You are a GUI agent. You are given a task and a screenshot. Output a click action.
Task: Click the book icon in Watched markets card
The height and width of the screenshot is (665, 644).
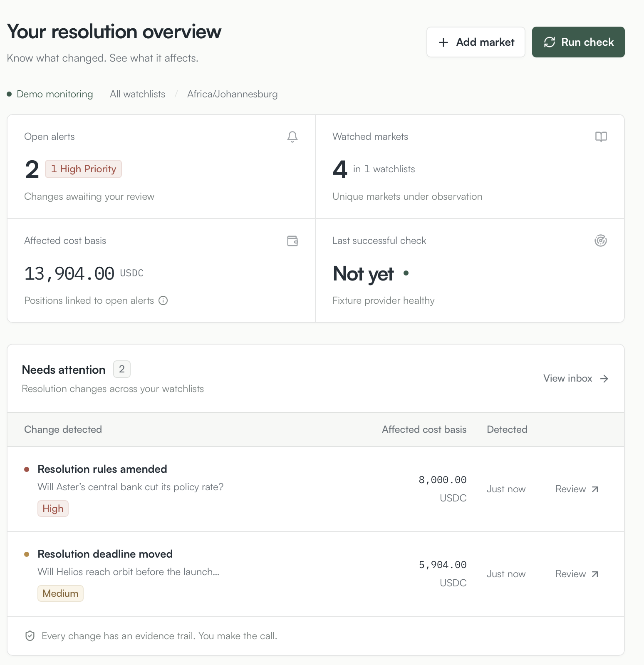tap(601, 137)
